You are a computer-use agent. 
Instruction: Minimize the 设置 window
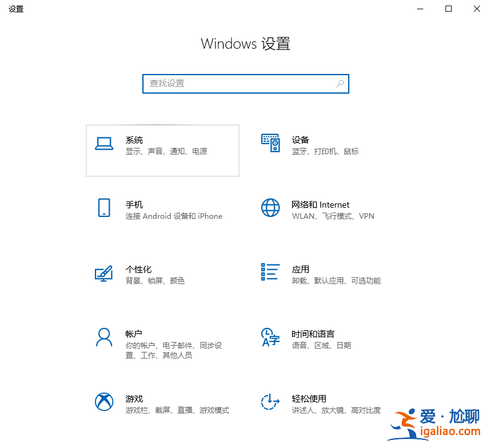(420, 9)
